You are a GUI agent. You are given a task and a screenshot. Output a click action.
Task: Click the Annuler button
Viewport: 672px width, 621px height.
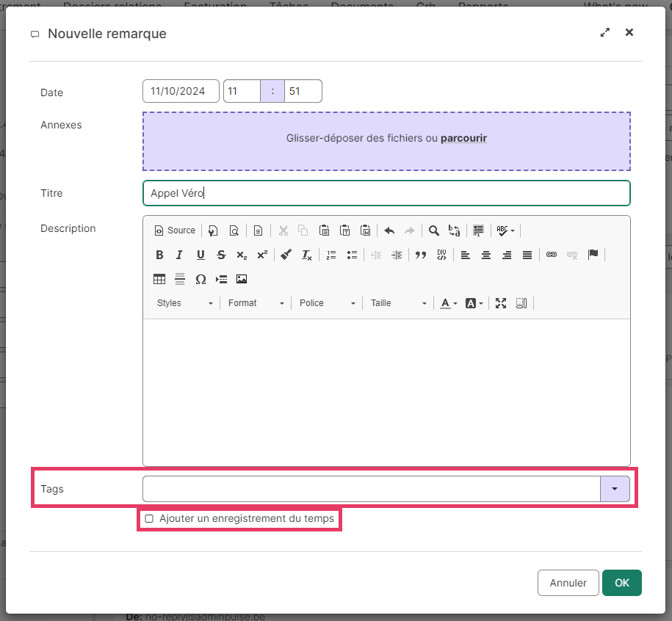point(568,582)
